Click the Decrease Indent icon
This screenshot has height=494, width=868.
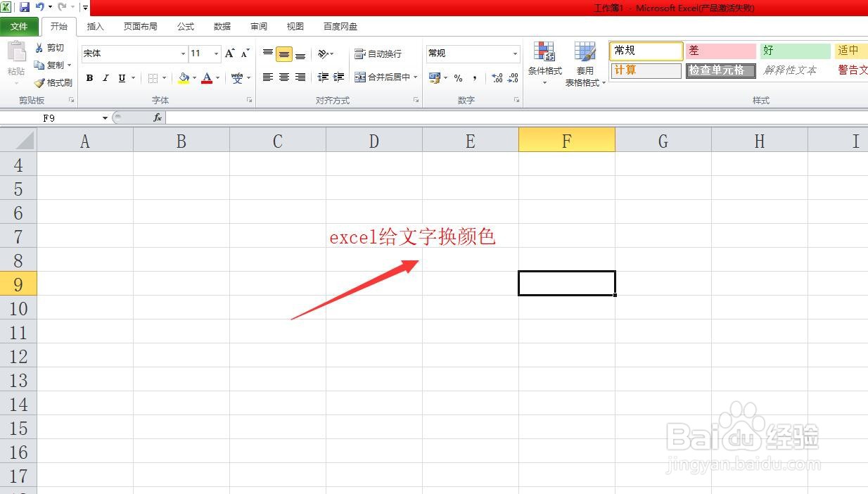click(x=323, y=77)
